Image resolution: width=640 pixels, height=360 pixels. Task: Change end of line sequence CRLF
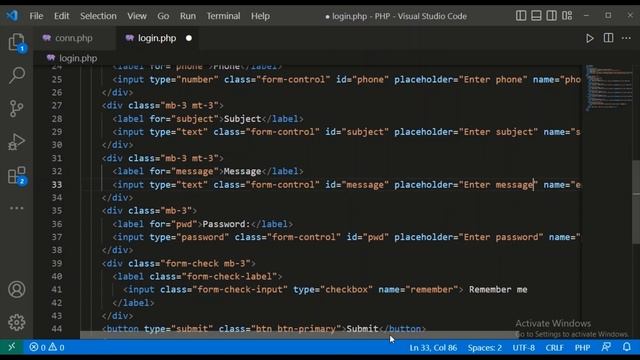[554, 347]
